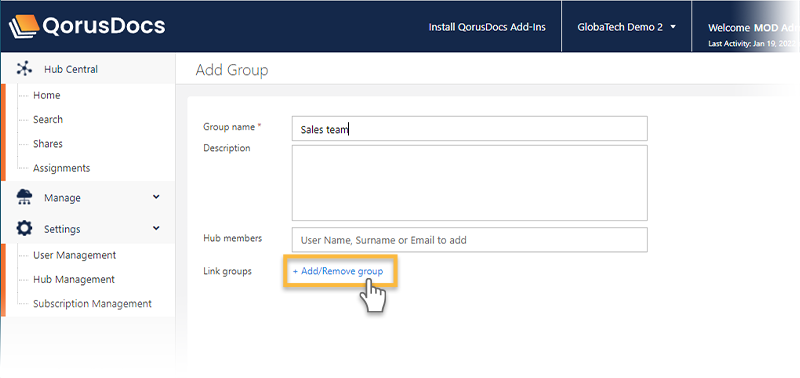Click the QorusDocs logo
Screen dimensions: 800x378
87,26
